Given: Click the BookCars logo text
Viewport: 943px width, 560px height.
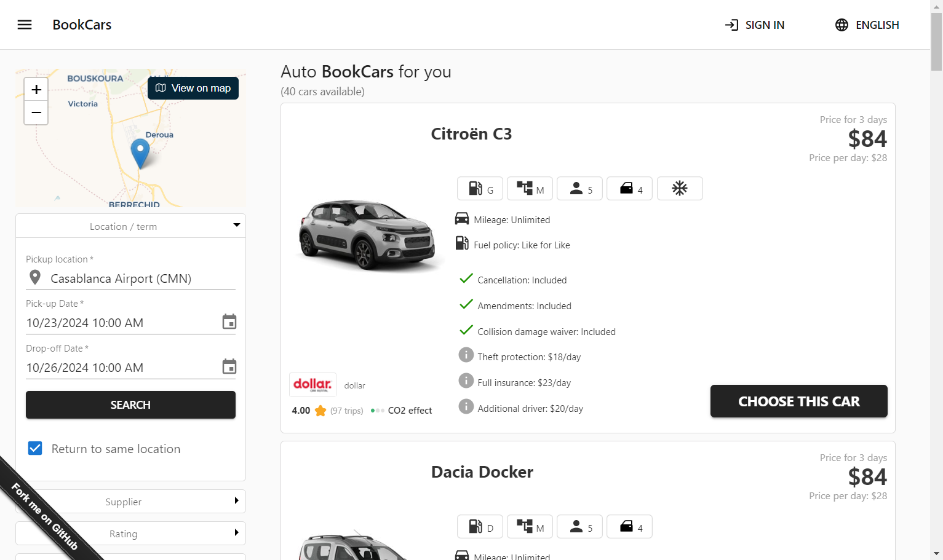Looking at the screenshot, I should tap(82, 25).
